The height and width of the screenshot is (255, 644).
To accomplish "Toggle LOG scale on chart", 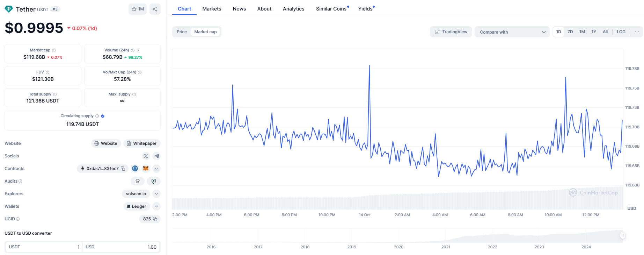I will point(621,32).
